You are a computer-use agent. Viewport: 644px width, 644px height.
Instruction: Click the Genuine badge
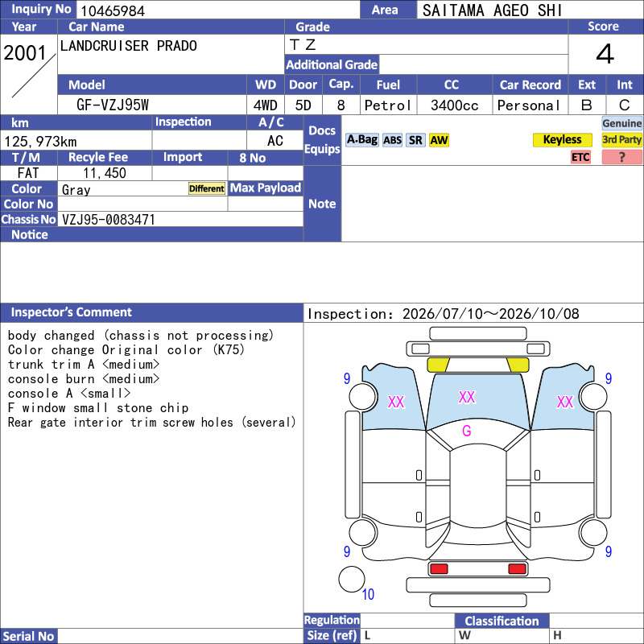click(621, 123)
